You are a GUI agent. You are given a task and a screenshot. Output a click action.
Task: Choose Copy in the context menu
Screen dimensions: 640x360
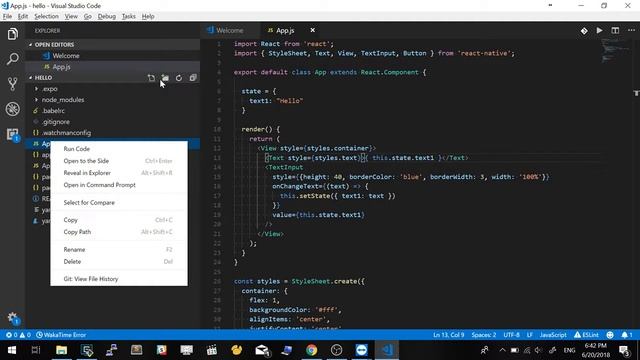pos(119,220)
